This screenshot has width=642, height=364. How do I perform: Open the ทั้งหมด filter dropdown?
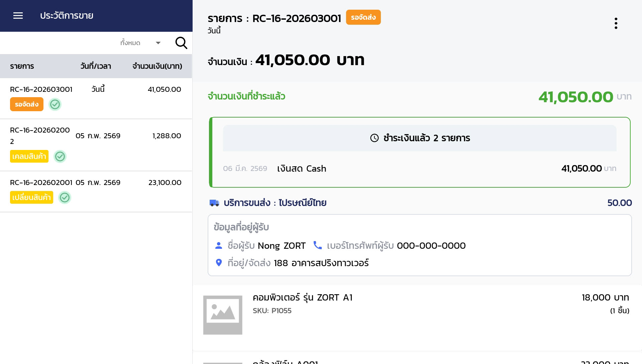[130, 43]
